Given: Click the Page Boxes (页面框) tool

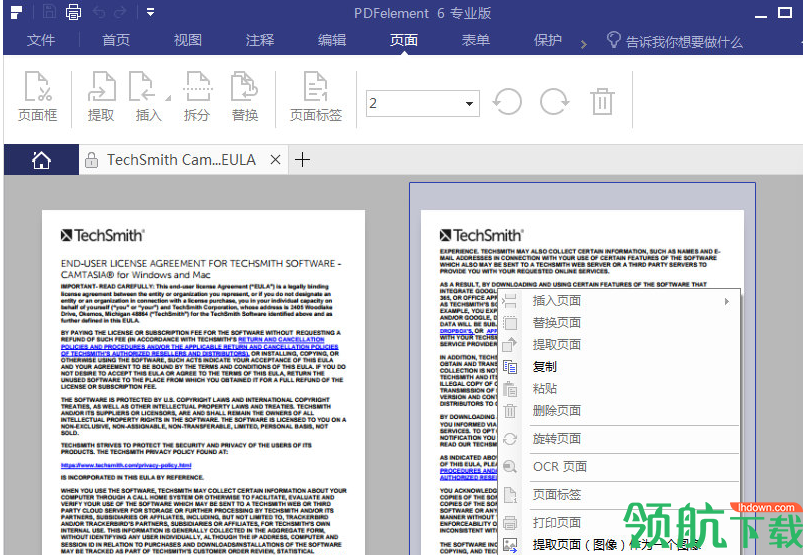Looking at the screenshot, I should tap(37, 97).
